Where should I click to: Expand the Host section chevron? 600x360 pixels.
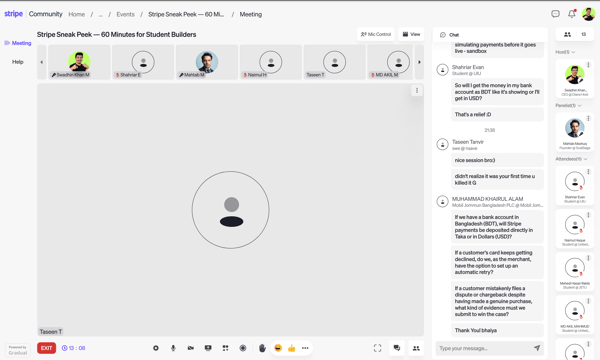pos(573,52)
